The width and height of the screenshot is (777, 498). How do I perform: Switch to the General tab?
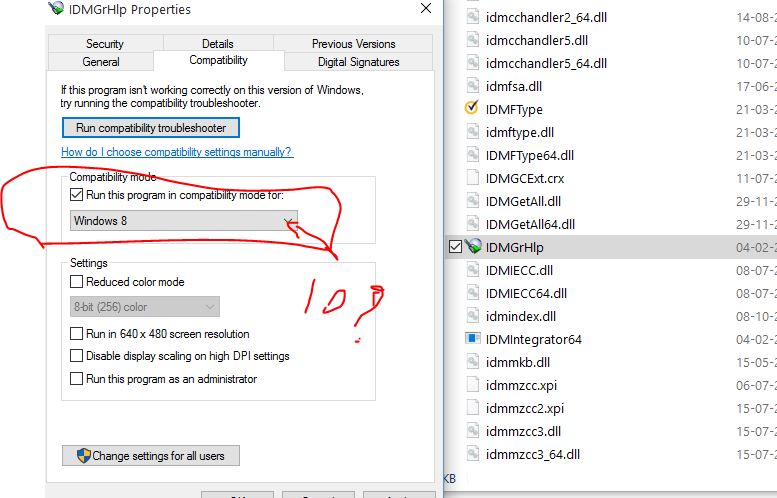pyautogui.click(x=101, y=62)
